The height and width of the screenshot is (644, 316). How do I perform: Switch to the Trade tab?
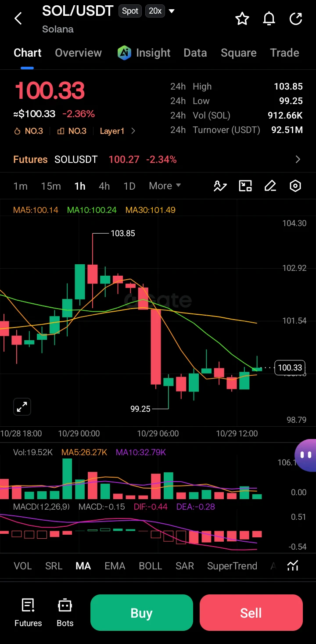click(x=285, y=53)
